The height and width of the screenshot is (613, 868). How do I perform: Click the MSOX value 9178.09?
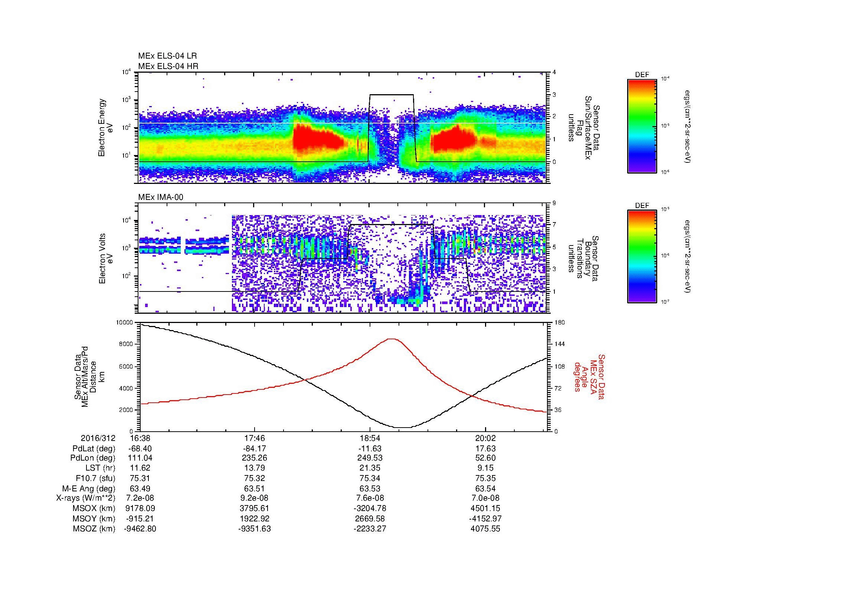[140, 508]
